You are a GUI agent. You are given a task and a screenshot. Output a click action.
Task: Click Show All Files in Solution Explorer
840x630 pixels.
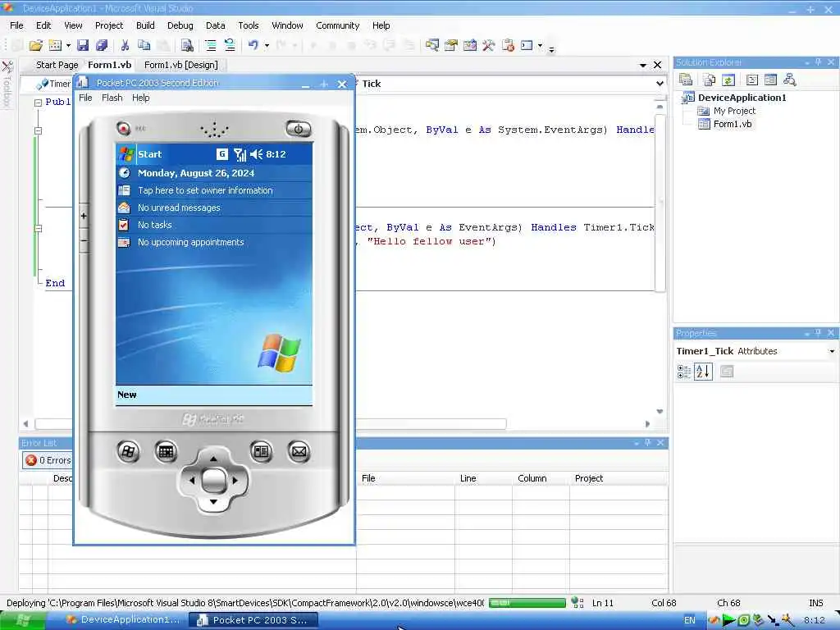710,80
